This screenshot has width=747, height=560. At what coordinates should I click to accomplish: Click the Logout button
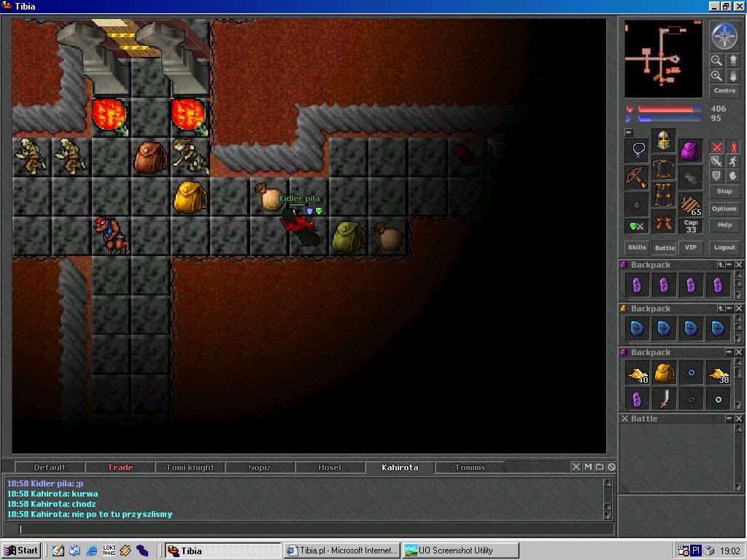724,247
